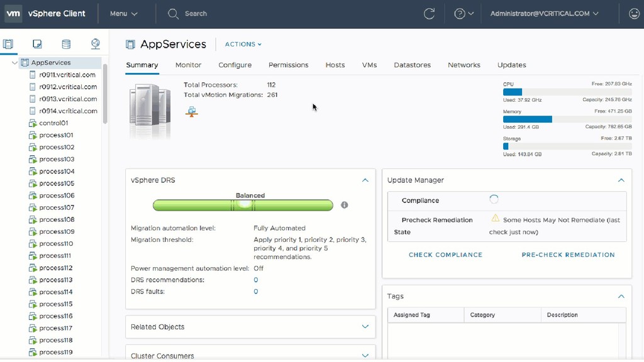Expand the Cluster Consumers panel
The width and height of the screenshot is (644, 362).
click(365, 356)
